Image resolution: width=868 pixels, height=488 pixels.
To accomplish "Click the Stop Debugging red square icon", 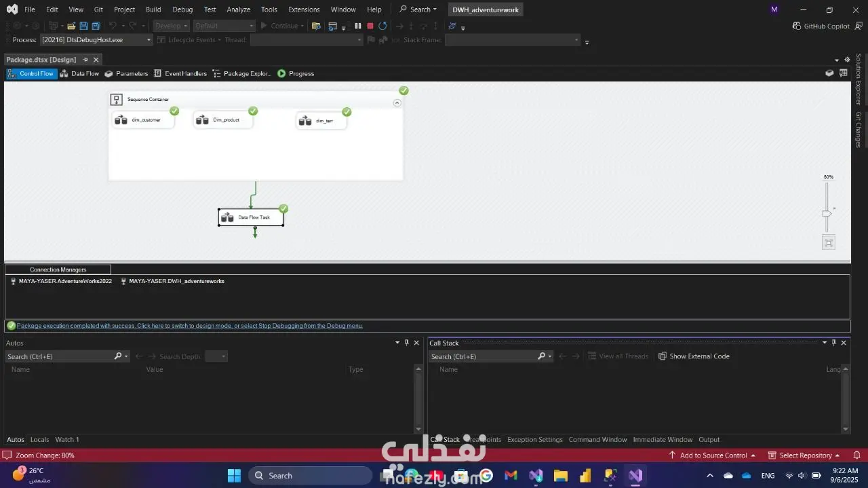I will [370, 26].
